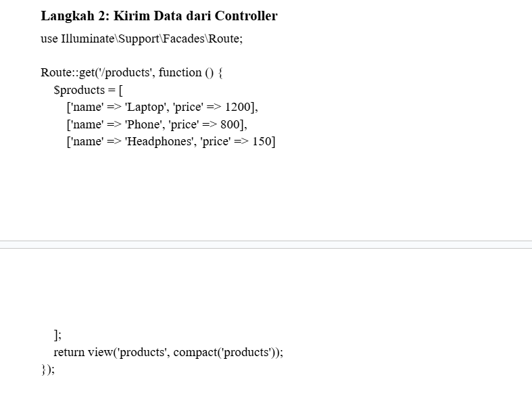This screenshot has width=532, height=396.
Task: Click the '$products = [' line
Action: (88, 90)
